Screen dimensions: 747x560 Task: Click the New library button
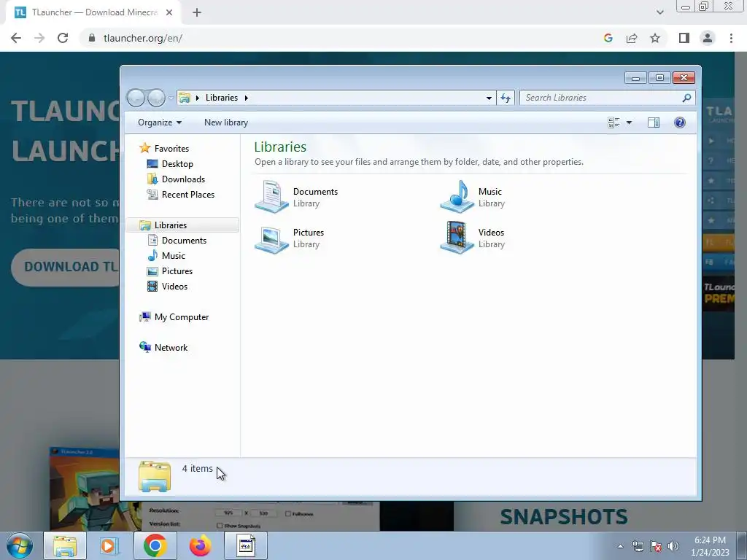click(226, 122)
